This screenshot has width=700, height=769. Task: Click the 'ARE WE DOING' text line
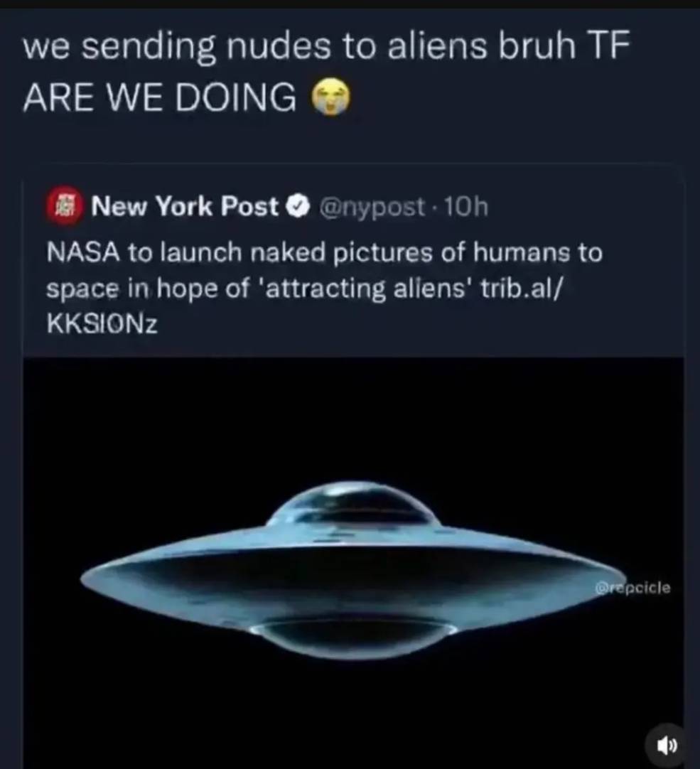click(159, 97)
